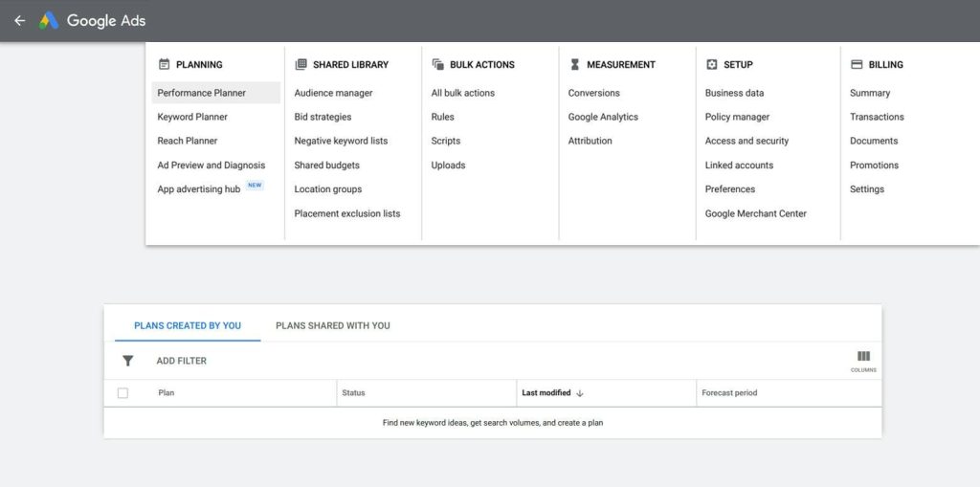Image resolution: width=980 pixels, height=487 pixels.
Task: Switch to Plans Shared With You tab
Action: 332,325
